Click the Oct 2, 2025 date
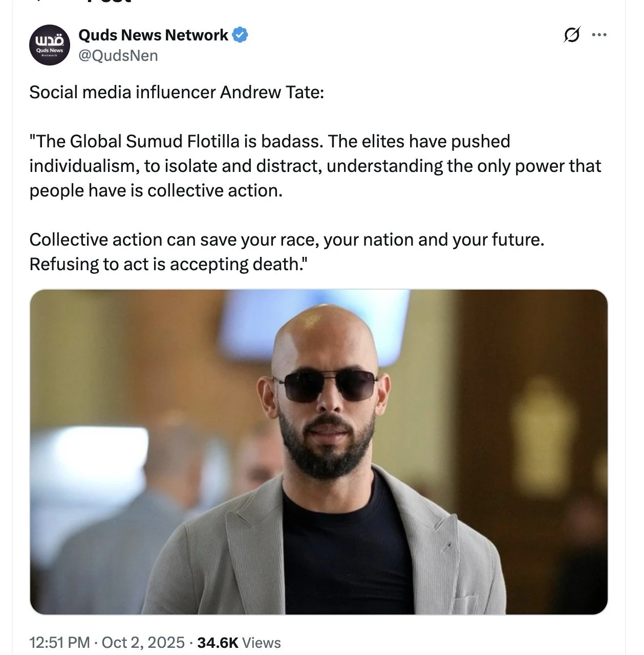Screen dimensions: 644x655 coord(143,642)
